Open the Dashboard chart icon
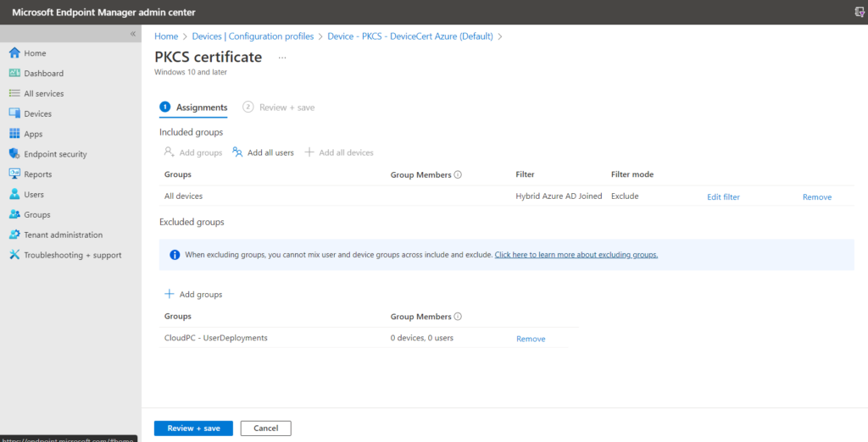Image resolution: width=868 pixels, height=442 pixels. pos(14,73)
